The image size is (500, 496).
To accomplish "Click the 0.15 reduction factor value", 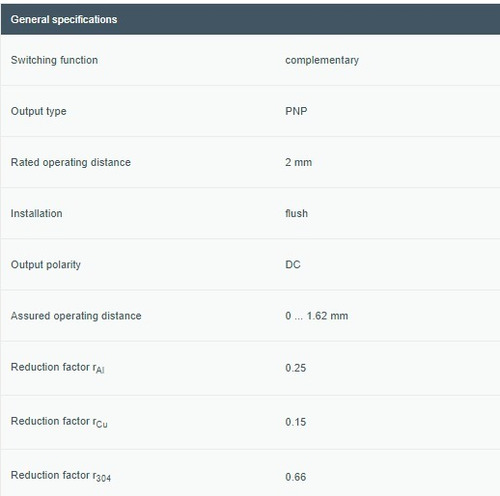I will click(x=295, y=422).
